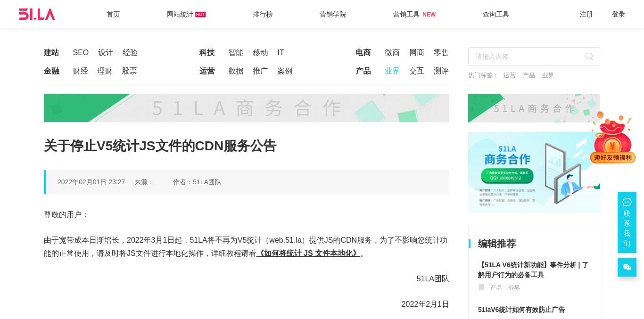The image size is (644, 319).
Task: Click the 邀好友领福利 red bag icon
Action: 612,138
